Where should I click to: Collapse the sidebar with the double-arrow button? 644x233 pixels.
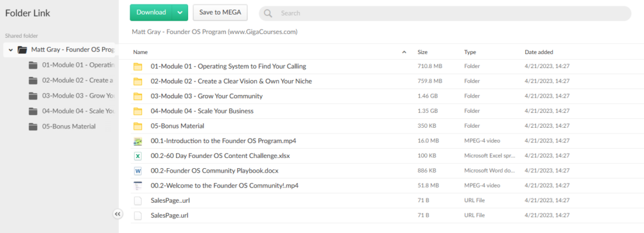point(117,213)
